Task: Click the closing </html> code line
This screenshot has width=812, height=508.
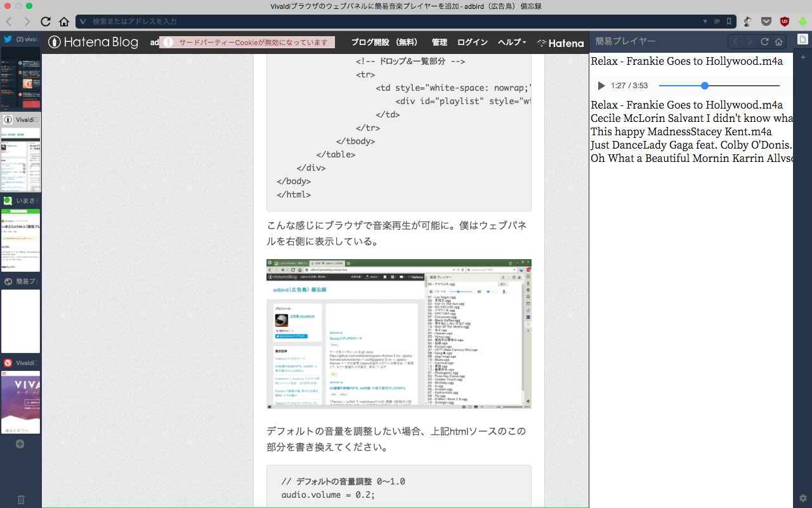Action: (x=294, y=195)
